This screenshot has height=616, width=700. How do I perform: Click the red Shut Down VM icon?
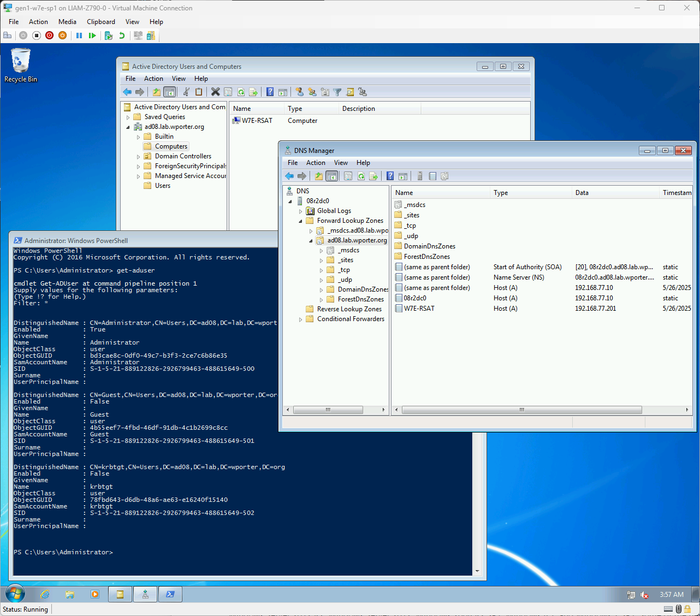click(50, 35)
